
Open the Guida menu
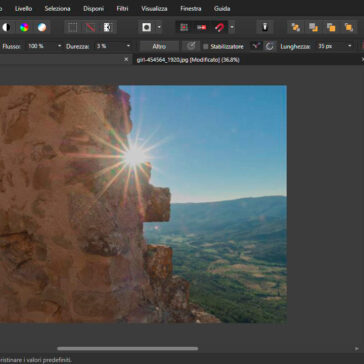coord(222,9)
